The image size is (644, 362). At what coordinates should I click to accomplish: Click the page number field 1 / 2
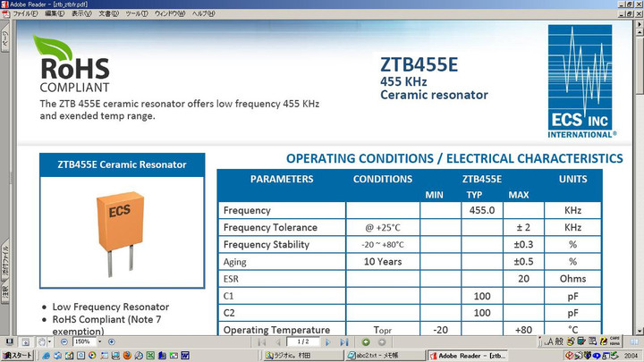point(302,342)
